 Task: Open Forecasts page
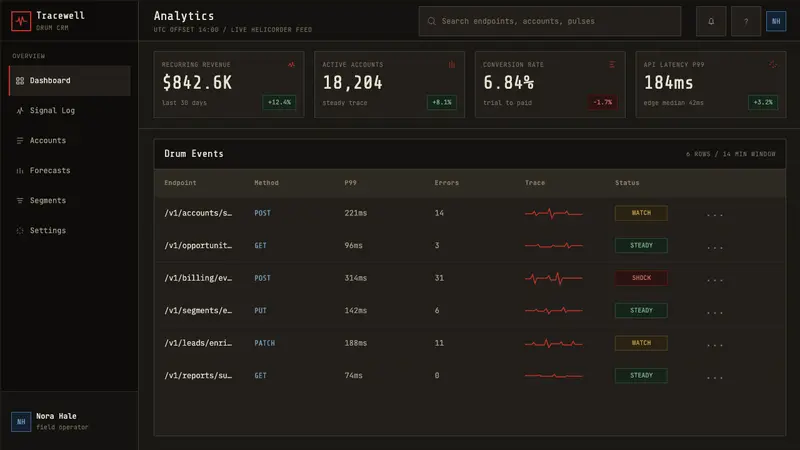click(69, 170)
